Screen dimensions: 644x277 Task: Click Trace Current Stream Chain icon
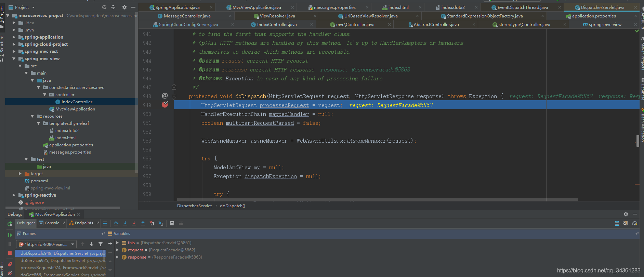[x=181, y=223]
